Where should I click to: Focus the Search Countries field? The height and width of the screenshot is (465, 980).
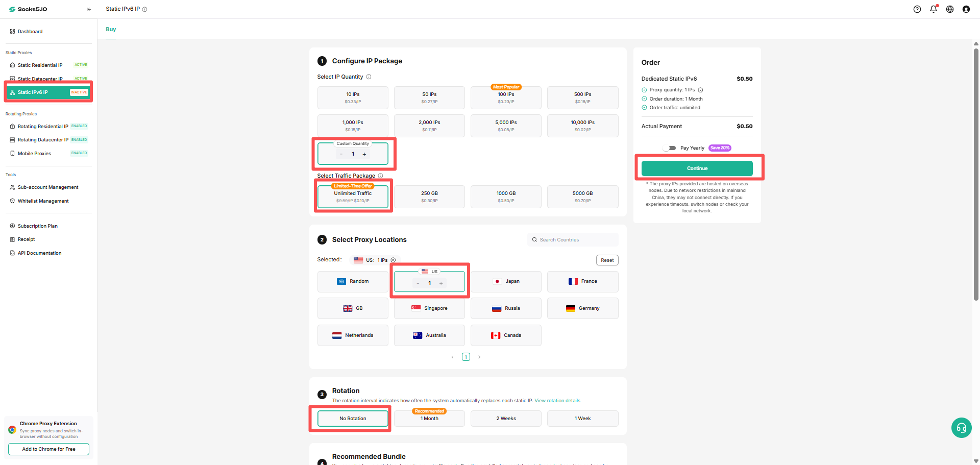(x=573, y=240)
